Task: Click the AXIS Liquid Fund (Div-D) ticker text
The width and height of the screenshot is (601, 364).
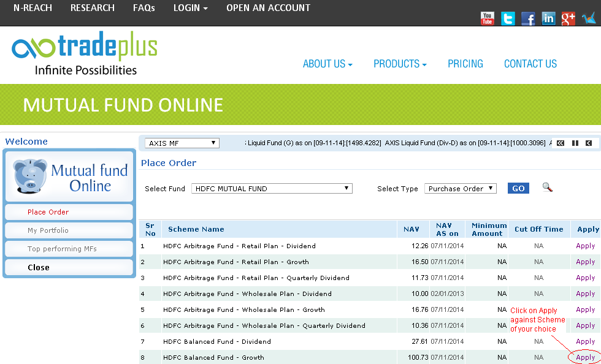Action: coord(465,143)
